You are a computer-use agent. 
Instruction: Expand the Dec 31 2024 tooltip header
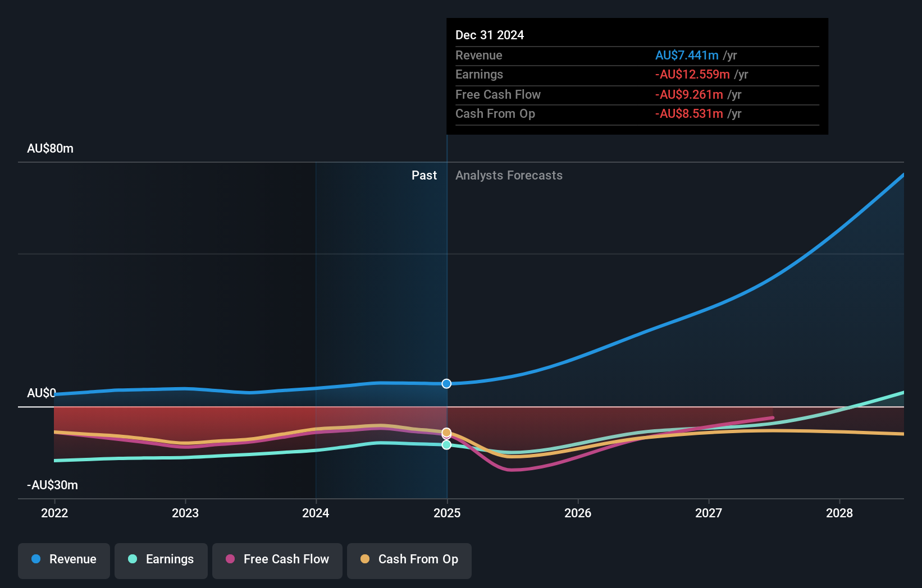pos(490,35)
